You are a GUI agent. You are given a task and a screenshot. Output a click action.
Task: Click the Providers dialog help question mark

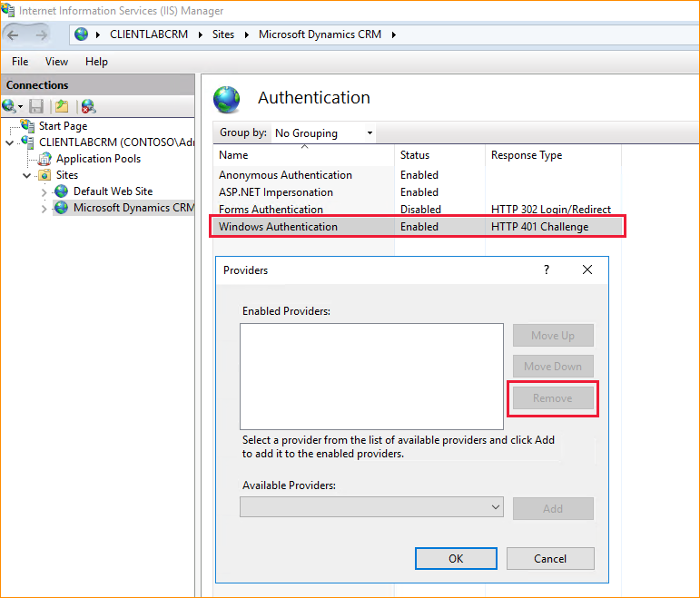coord(547,270)
